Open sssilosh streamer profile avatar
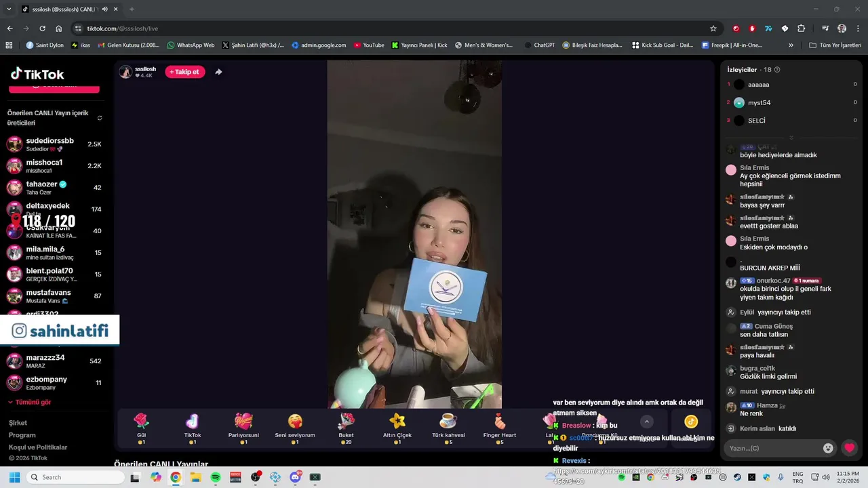This screenshot has width=868, height=488. click(x=125, y=72)
